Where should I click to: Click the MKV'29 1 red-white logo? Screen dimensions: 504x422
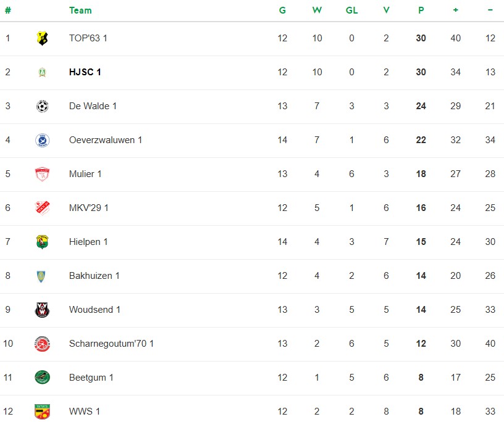42,208
